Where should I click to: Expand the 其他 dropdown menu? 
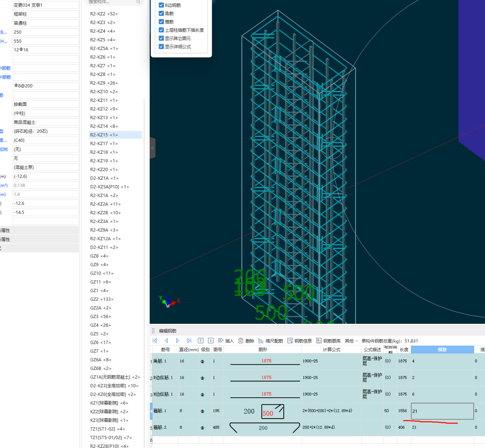point(351,341)
